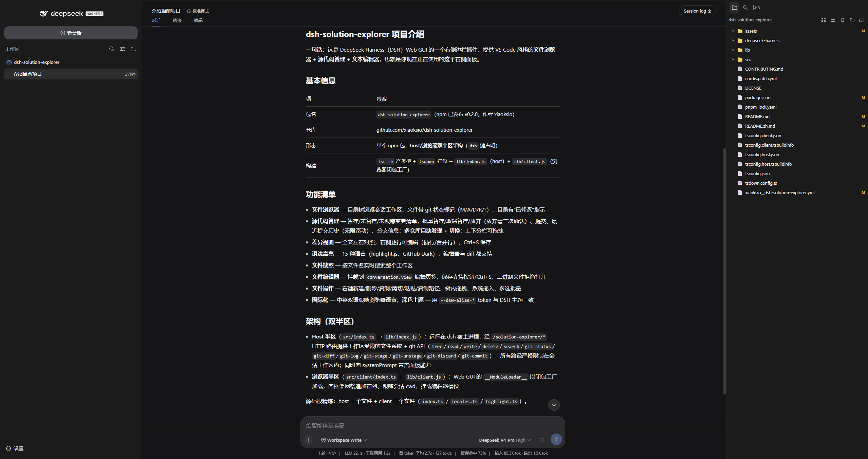Image resolution: width=868 pixels, height=459 pixels.
Task: Open source control with 5 changes
Action: pos(756,7)
